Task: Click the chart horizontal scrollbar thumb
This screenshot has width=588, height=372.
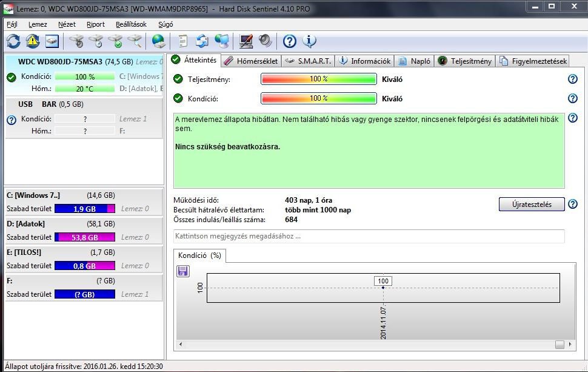Action: 560,344
